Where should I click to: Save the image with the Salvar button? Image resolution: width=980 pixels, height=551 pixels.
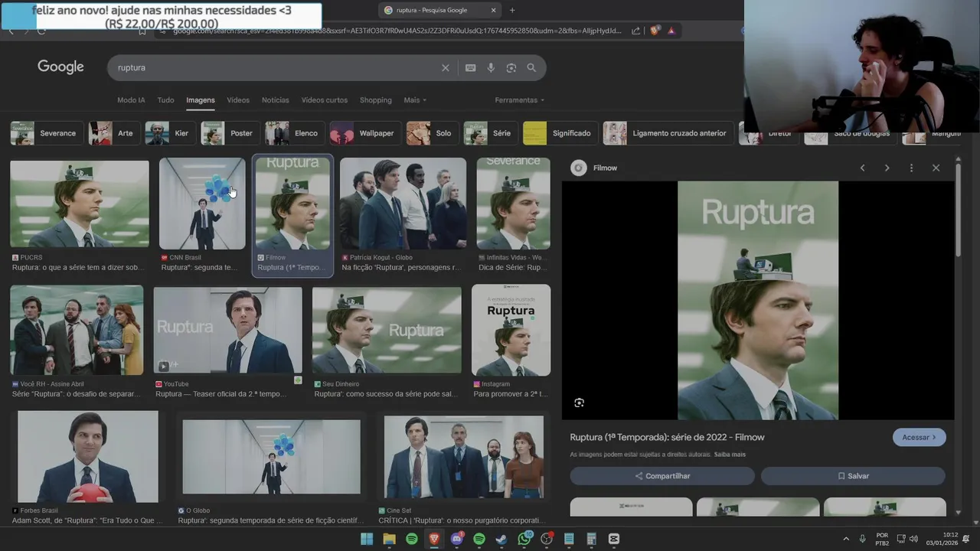(853, 476)
